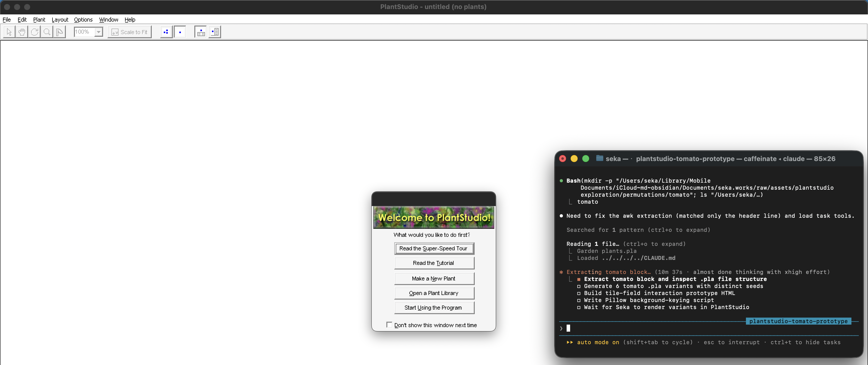
Task: Click the Scale to Fit button
Action: tap(130, 32)
